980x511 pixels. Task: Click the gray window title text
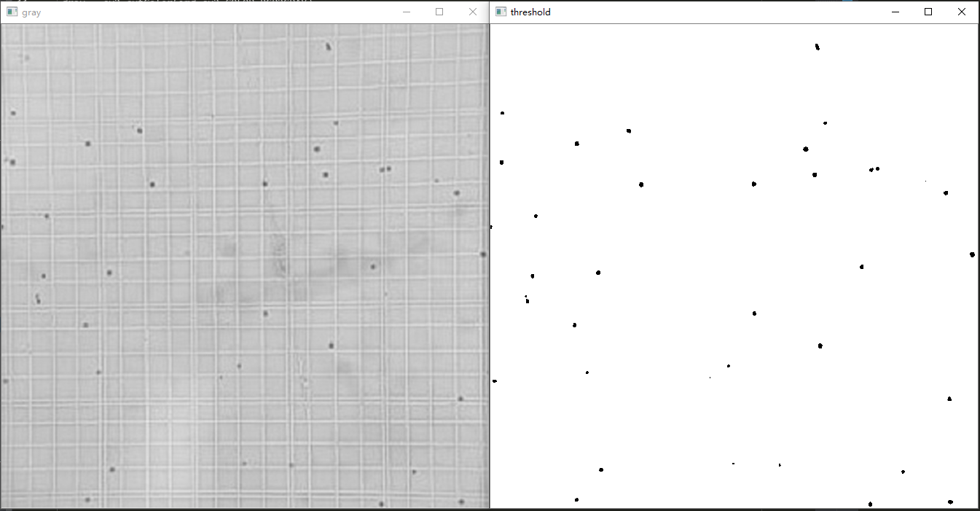point(31,12)
